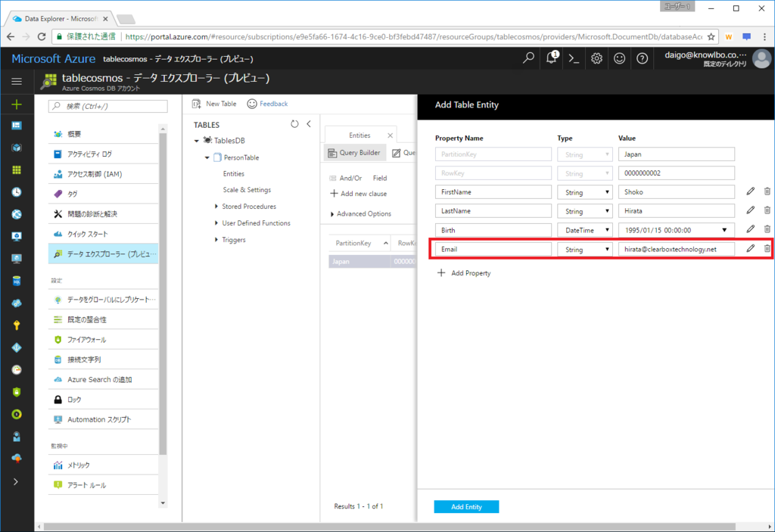Click the user account avatar
The image size is (775, 532).
click(761, 58)
